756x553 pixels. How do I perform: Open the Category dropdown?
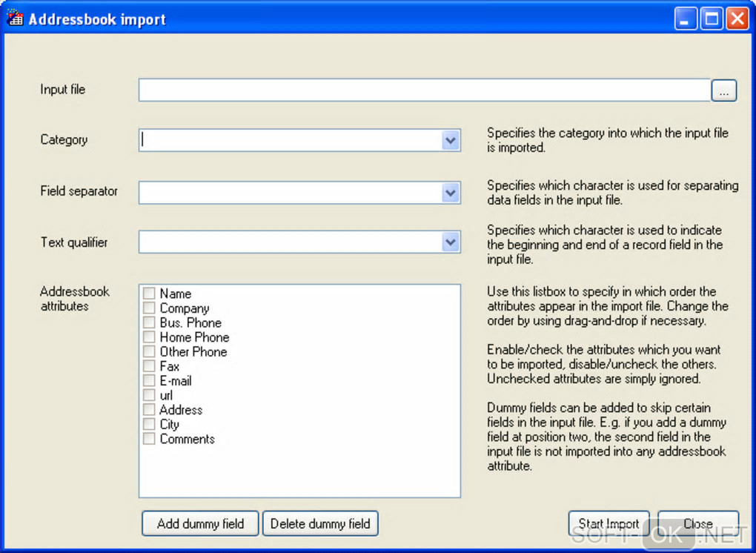(x=451, y=140)
